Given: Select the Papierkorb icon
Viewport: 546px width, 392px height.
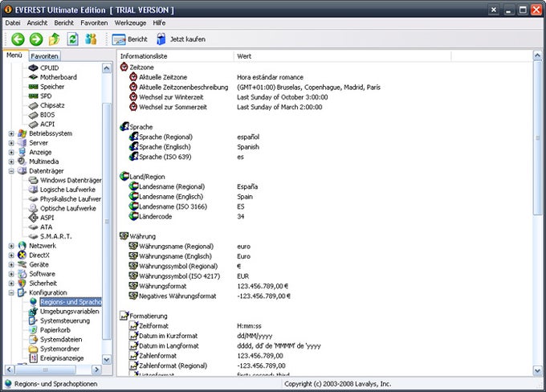Looking at the screenshot, I should tap(33, 330).
